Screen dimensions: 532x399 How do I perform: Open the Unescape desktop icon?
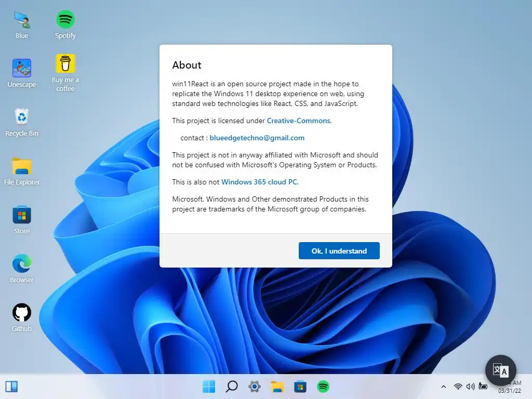click(22, 73)
